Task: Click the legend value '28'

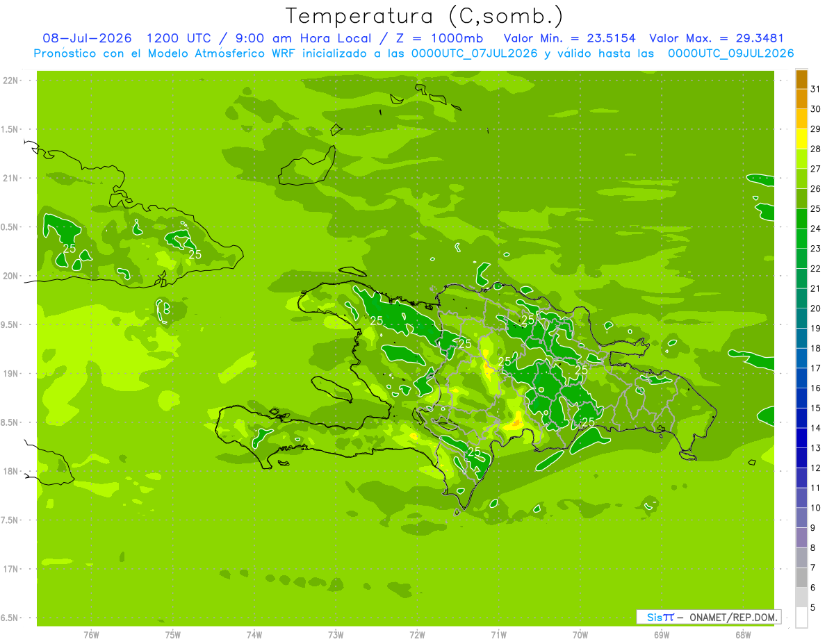Action: [x=816, y=149]
